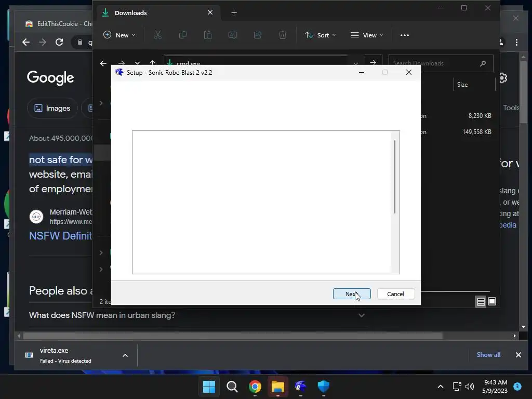Screen dimensions: 532x399
Task: Click the volume tray icon
Action: (470, 387)
